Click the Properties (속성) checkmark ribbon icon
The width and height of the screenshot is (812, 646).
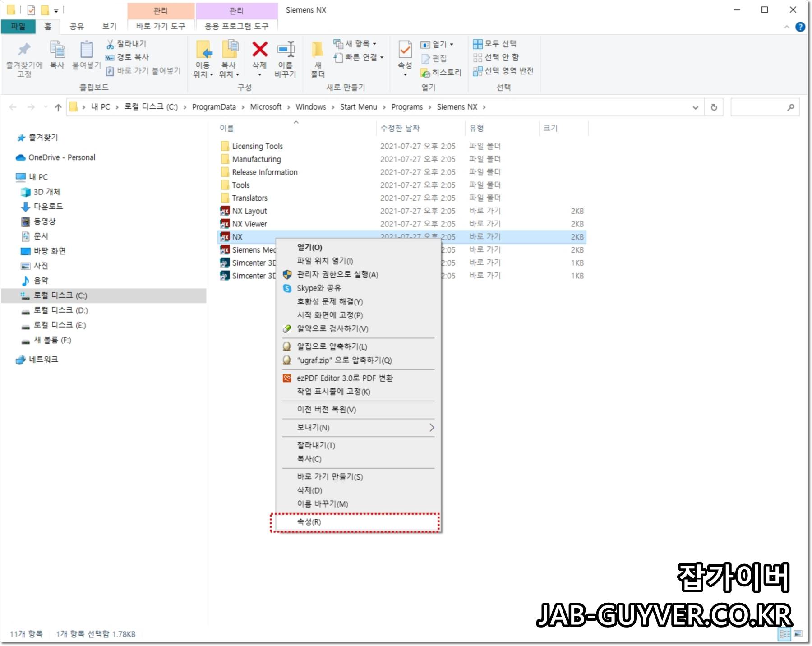click(x=405, y=49)
